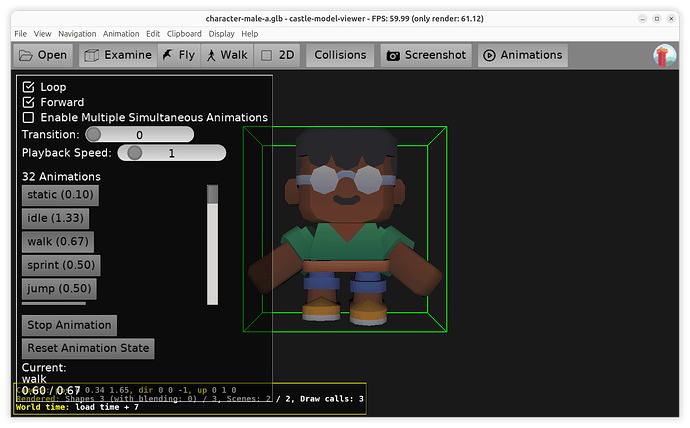Click the 'World time: load time + 7' status text
The height and width of the screenshot is (428, 690).
[x=77, y=407]
